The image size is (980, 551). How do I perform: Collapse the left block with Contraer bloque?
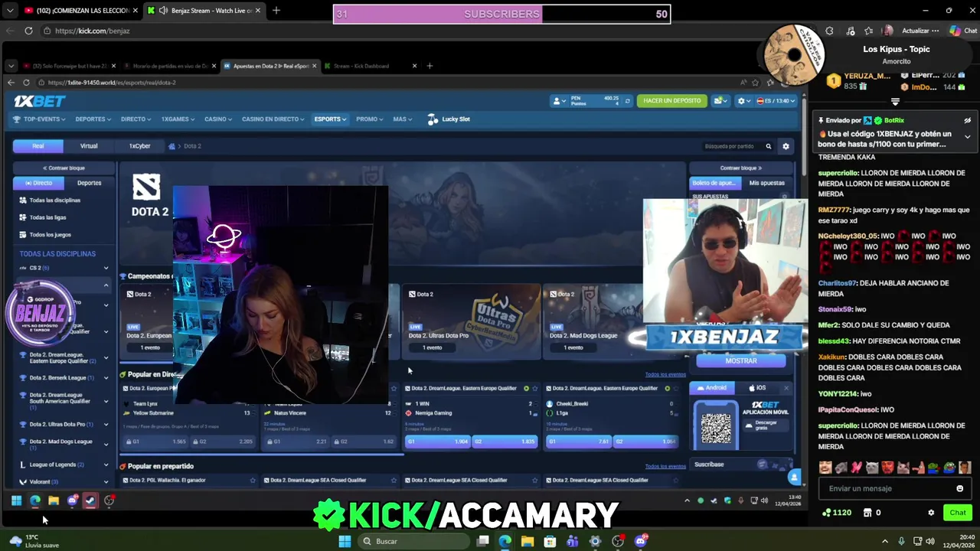[x=64, y=168]
